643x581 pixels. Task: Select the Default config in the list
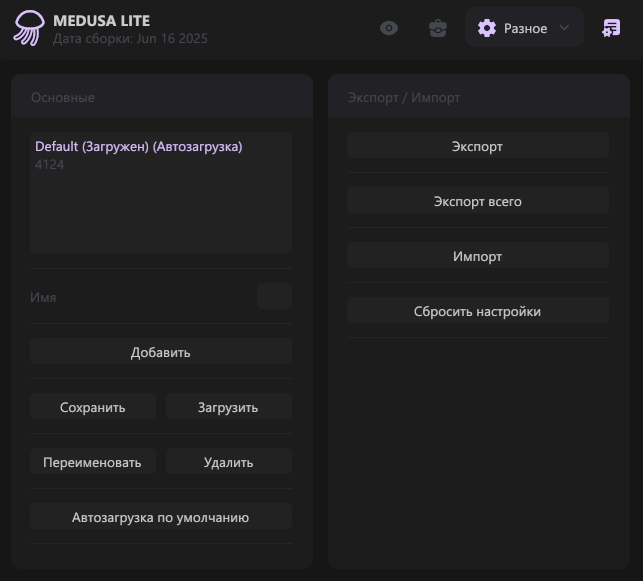pos(138,146)
